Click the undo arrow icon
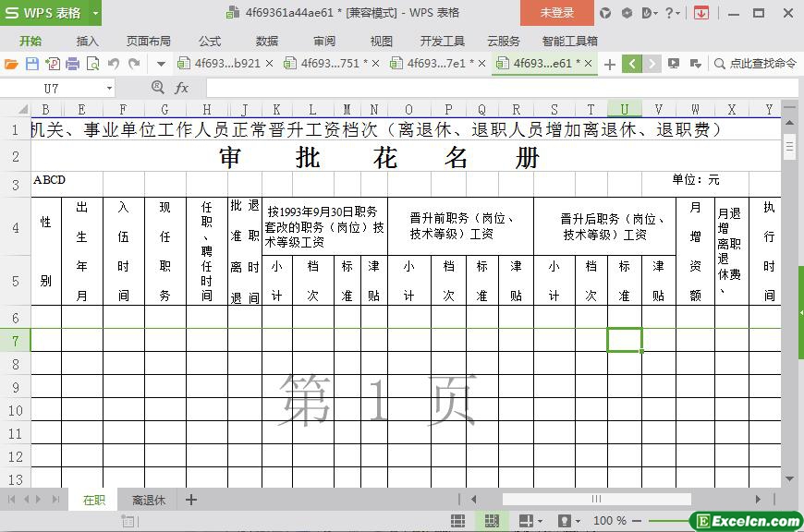 point(114,64)
